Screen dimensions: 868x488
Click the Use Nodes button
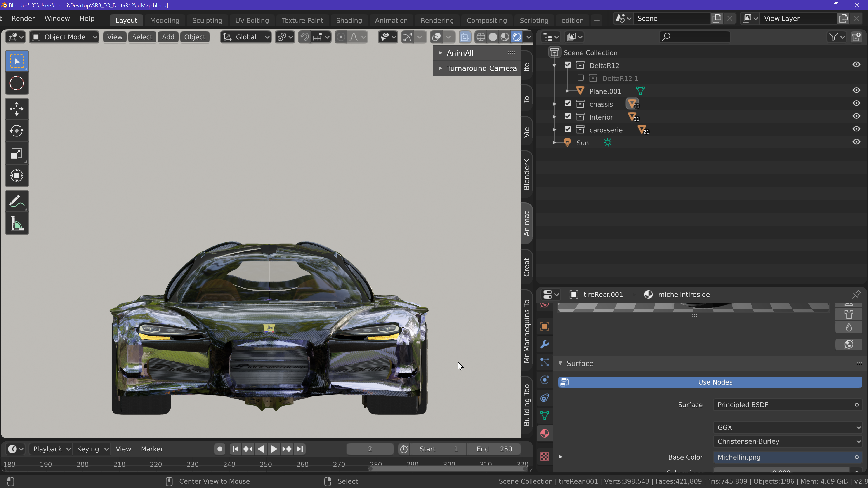click(x=710, y=382)
